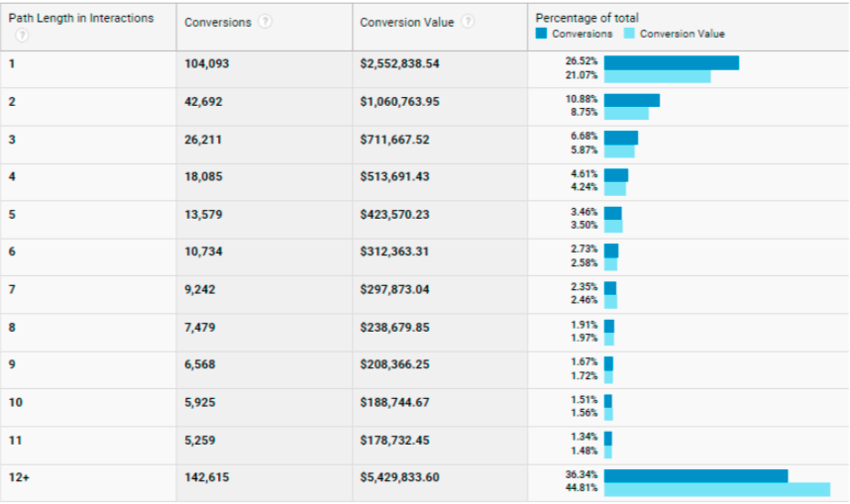The image size is (850, 504).
Task: Select conversion value $238,679.85
Action: 394,327
